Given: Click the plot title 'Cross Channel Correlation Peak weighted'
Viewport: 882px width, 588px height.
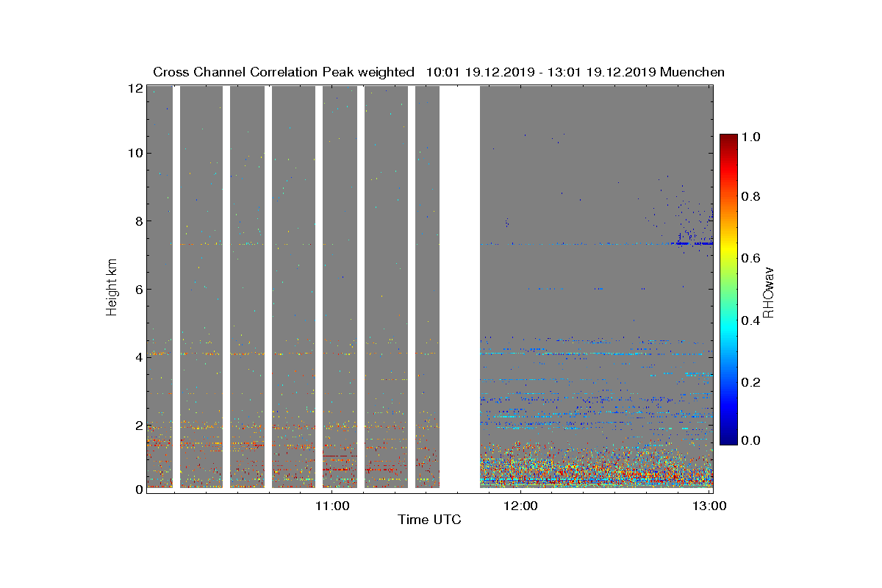Looking at the screenshot, I should coord(284,72).
